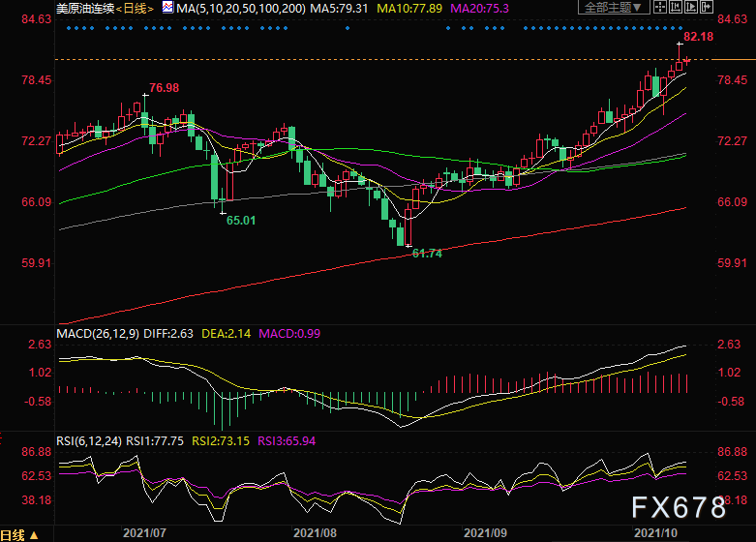Select the MA10:77.89 value
The height and width of the screenshot is (542, 756).
tap(409, 8)
